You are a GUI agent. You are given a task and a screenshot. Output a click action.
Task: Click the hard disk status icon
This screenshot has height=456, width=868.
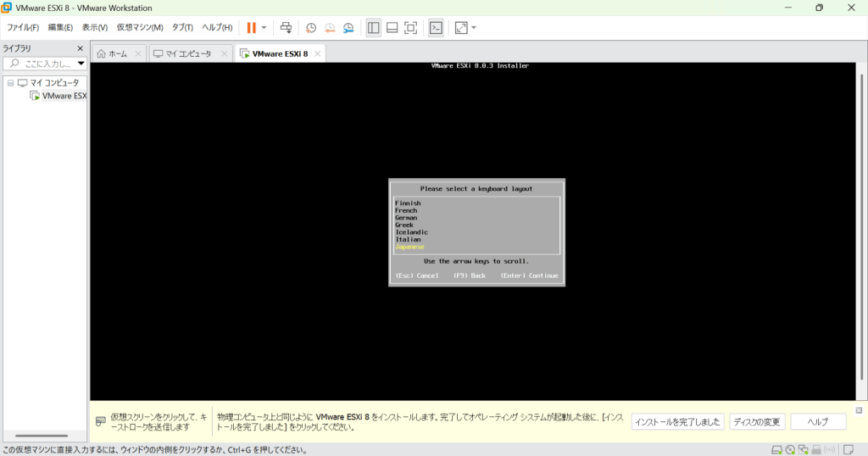776,449
